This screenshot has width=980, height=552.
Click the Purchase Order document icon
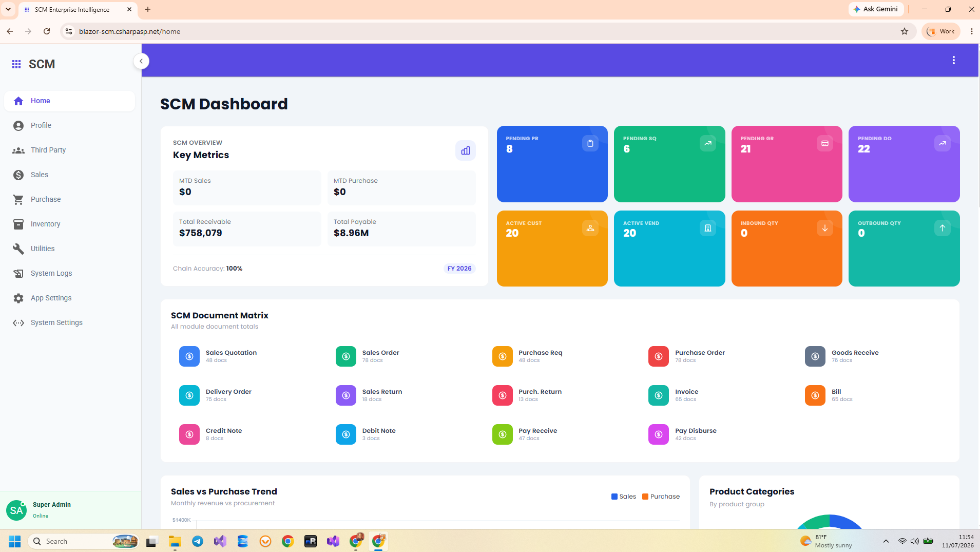tap(658, 356)
